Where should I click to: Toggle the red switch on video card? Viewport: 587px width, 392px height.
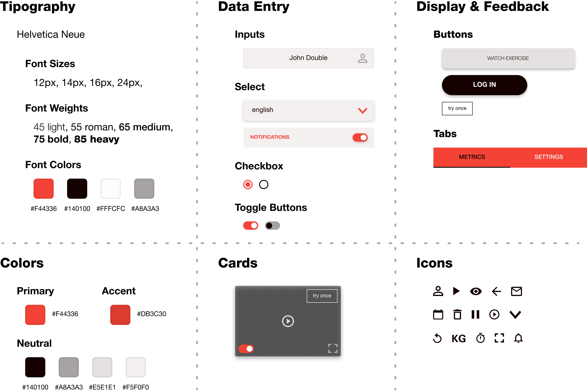[246, 348]
